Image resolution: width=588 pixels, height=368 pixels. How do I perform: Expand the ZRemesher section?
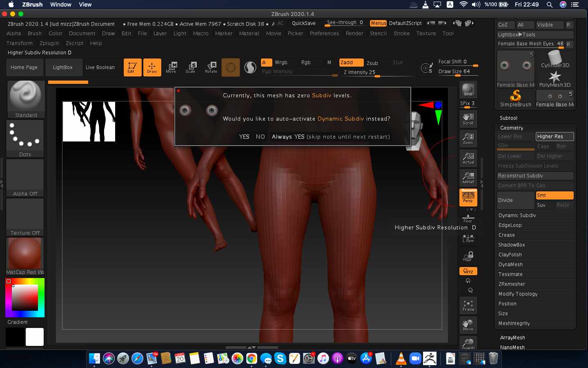pyautogui.click(x=512, y=284)
